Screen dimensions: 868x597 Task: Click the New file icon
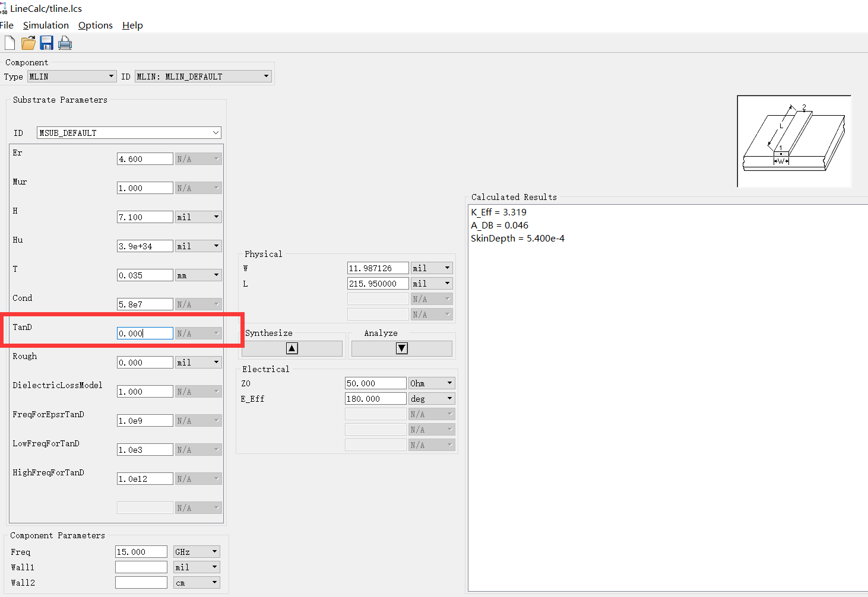[x=9, y=43]
